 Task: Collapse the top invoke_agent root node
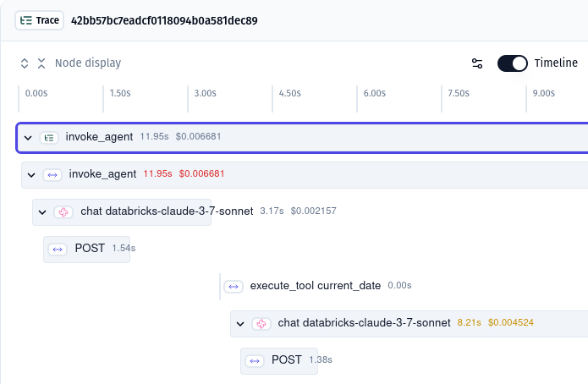point(28,137)
